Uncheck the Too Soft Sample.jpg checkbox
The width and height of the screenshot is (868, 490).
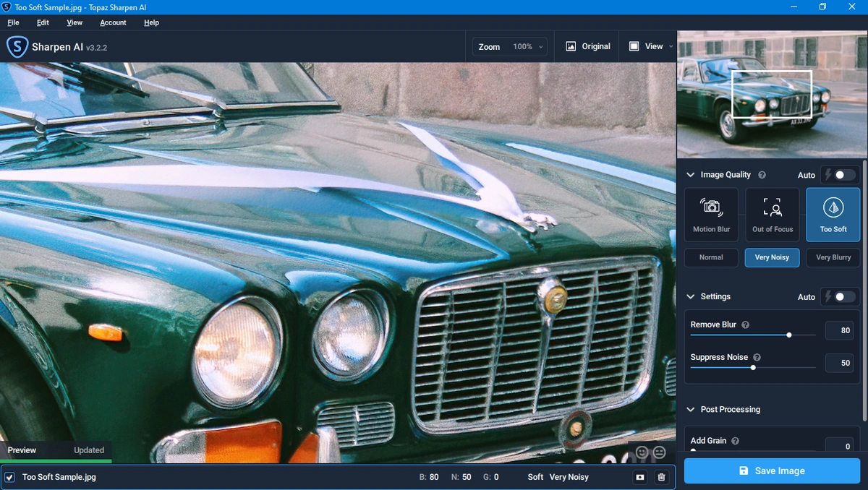[x=9, y=477]
